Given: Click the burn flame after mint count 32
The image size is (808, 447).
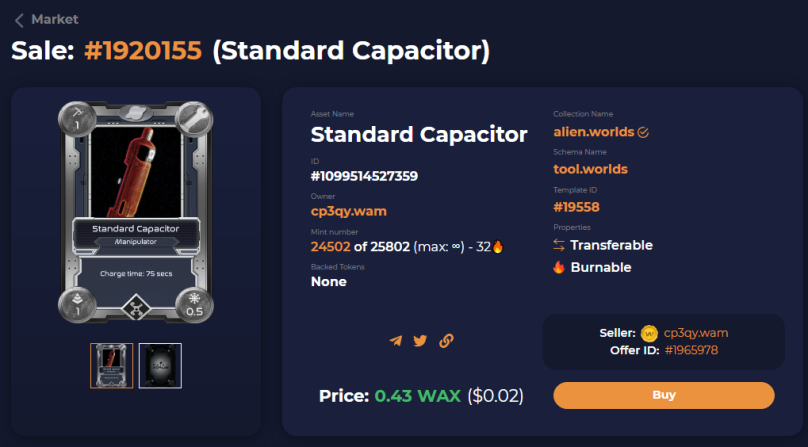Looking at the screenshot, I should click(x=498, y=247).
